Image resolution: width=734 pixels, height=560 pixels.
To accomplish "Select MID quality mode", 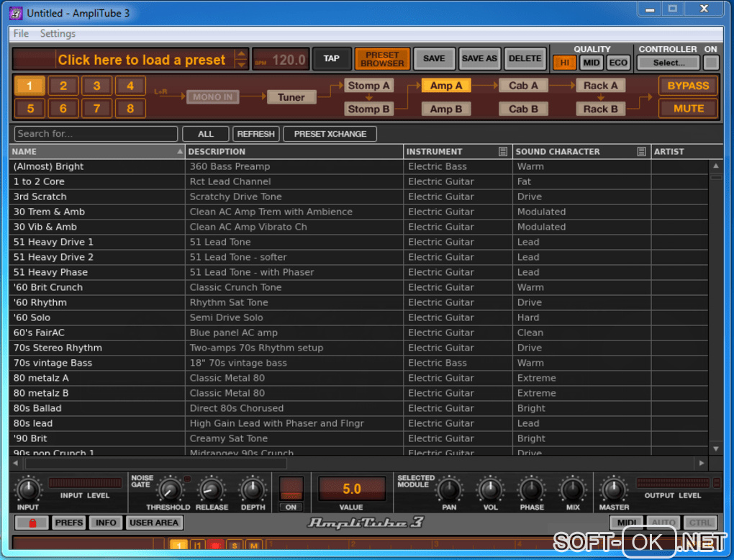I will (x=592, y=63).
